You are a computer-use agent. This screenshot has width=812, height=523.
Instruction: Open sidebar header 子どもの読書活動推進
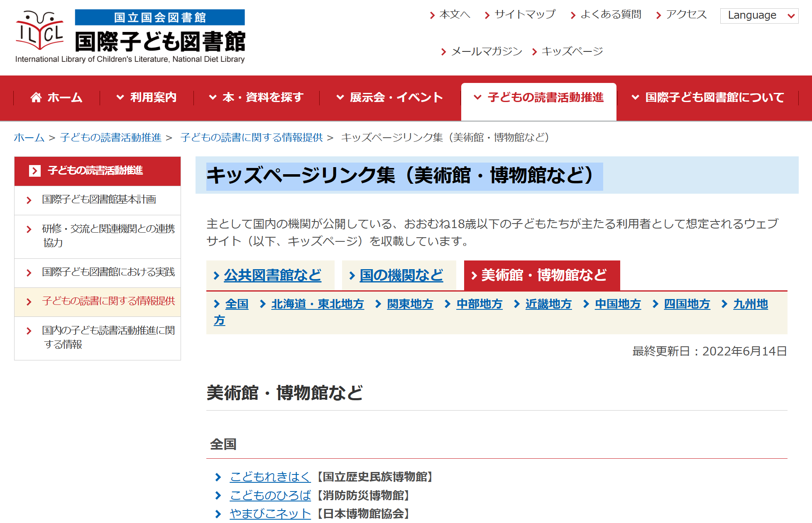tap(98, 171)
